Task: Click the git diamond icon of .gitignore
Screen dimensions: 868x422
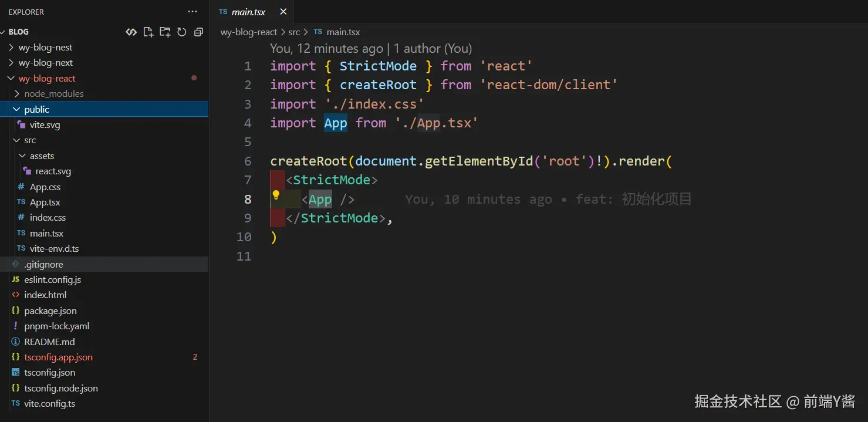Action: [15, 264]
